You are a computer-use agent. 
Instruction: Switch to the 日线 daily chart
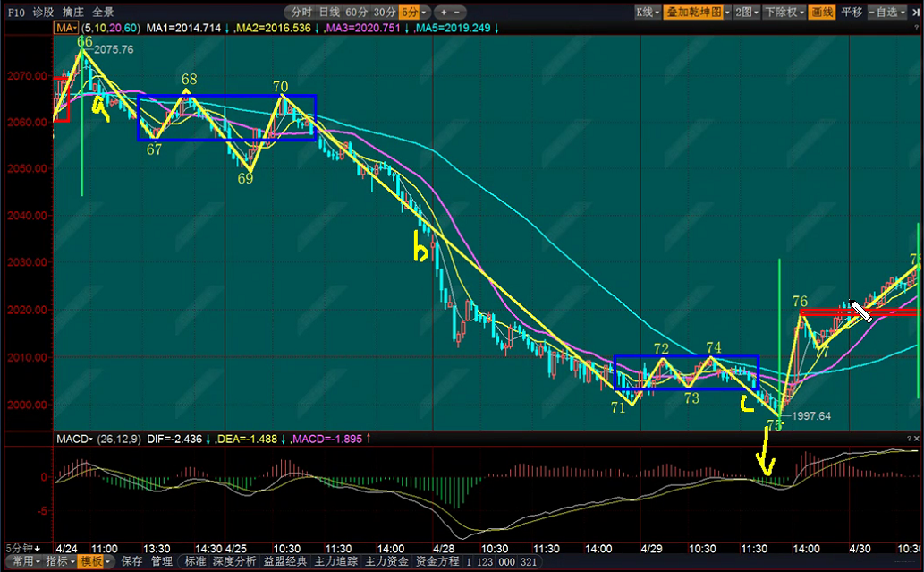329,12
